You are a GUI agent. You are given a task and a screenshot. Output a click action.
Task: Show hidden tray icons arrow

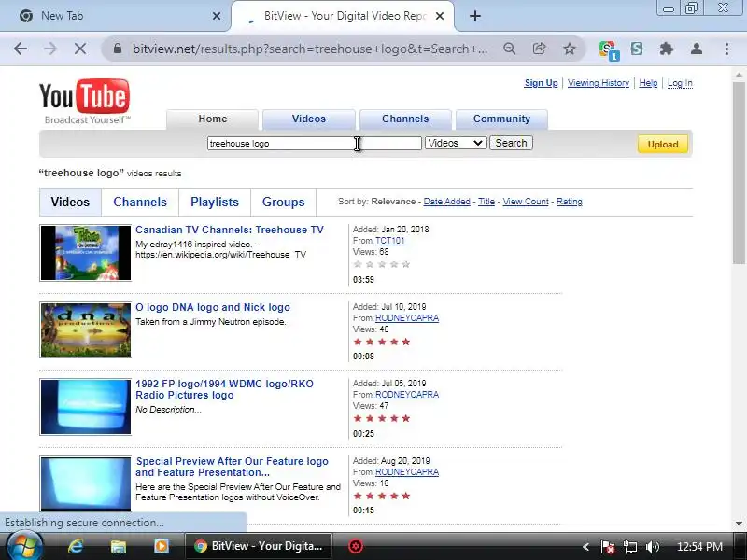(586, 547)
